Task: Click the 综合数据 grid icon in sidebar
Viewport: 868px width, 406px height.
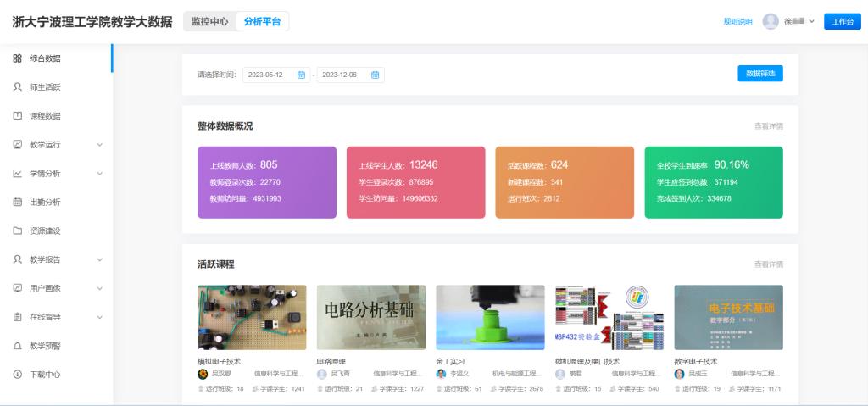Action: click(x=17, y=58)
